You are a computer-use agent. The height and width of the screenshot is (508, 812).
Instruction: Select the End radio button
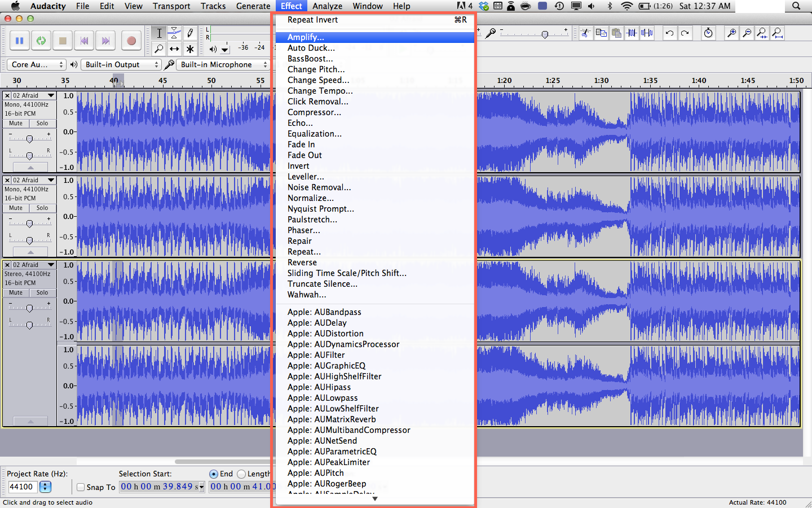tap(214, 474)
